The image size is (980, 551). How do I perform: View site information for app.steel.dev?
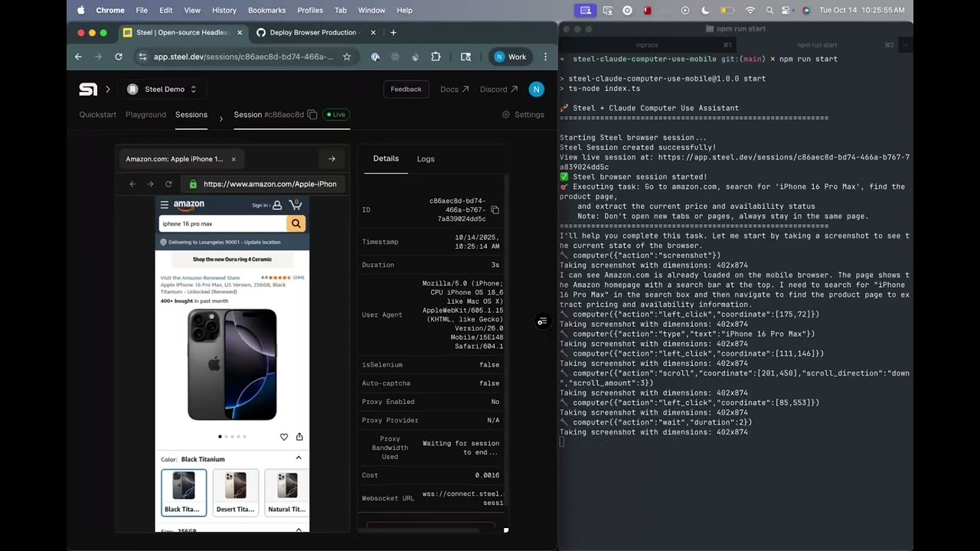click(x=142, y=57)
